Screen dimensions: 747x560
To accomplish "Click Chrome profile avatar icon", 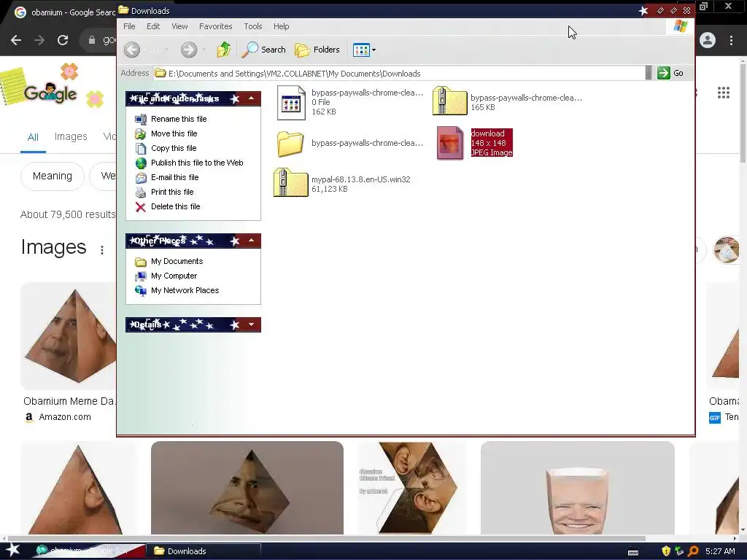I will tap(708, 41).
